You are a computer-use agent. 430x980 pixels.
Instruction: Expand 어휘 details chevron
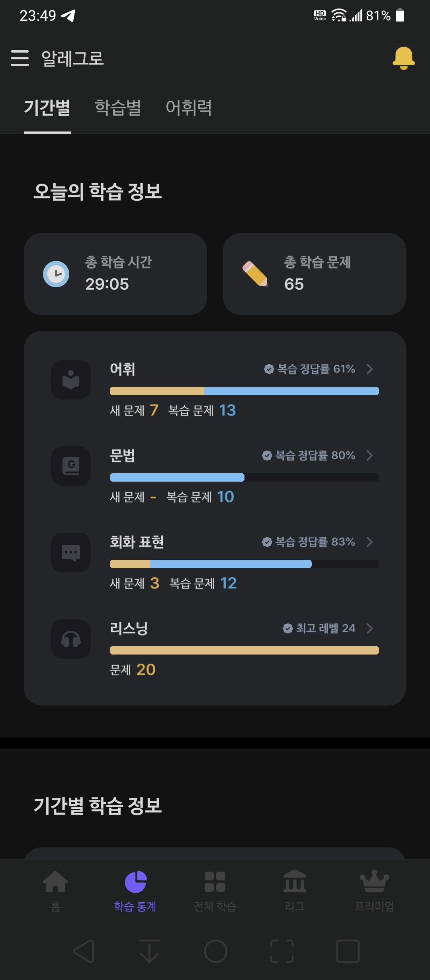369,369
